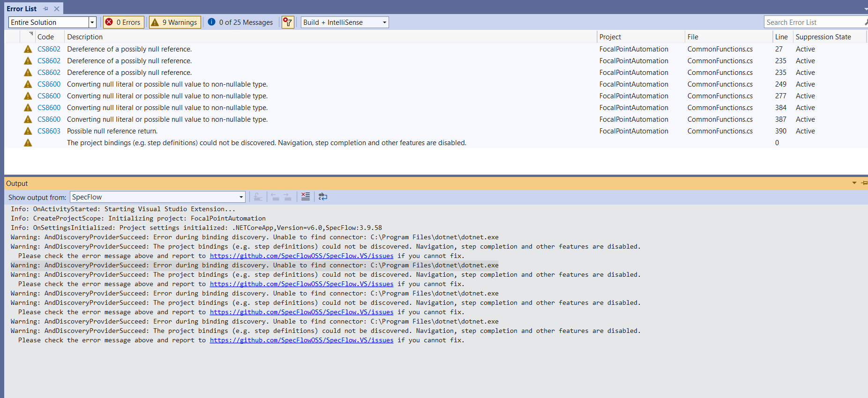This screenshot has width=868, height=398.
Task: Toggle the 0 Errors filter
Action: coord(123,22)
